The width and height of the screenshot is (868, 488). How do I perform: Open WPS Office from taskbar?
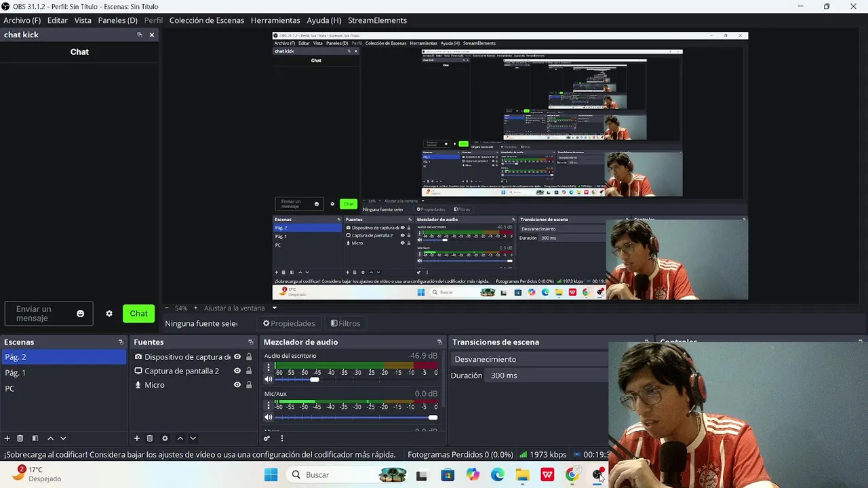coord(547,475)
